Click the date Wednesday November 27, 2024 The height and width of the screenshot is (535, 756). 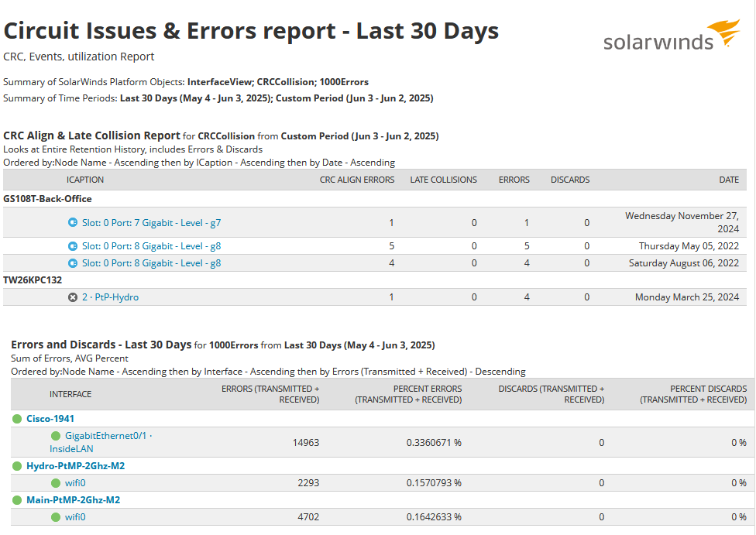tap(682, 222)
